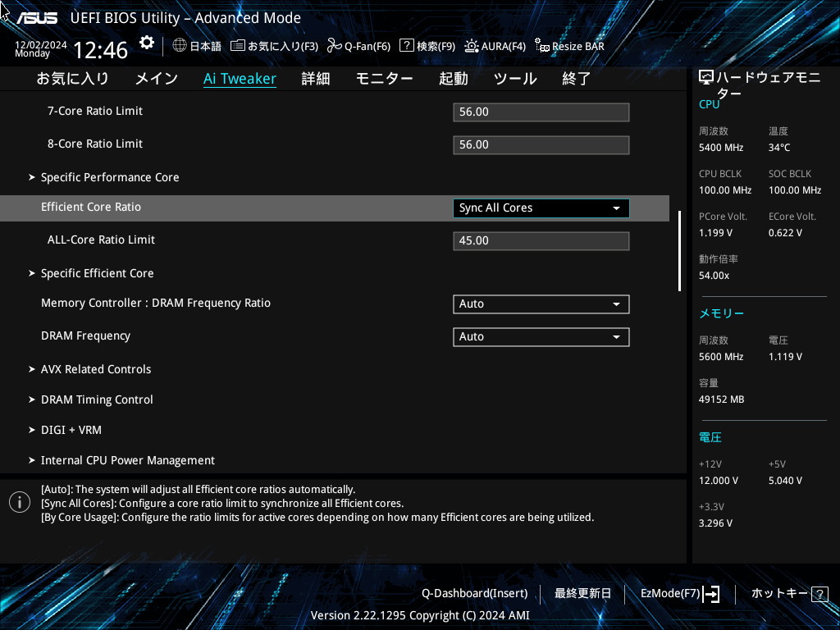Click the 7-Core Ratio Limit field

(541, 112)
